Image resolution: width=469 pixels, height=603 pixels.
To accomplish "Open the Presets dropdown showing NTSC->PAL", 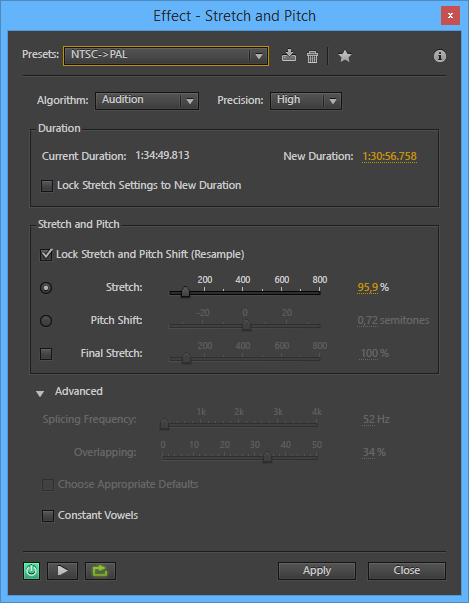I will [x=166, y=56].
